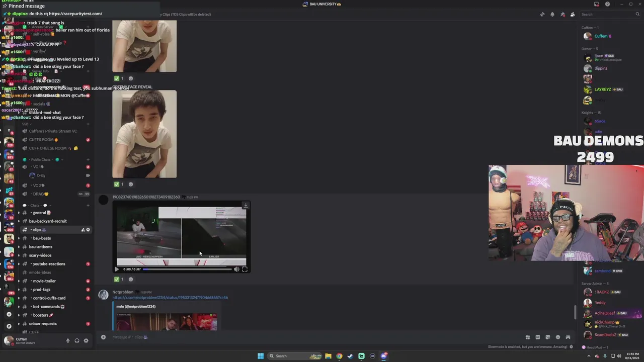Open member Cuffem in member list
The height and width of the screenshot is (362, 644).
coord(601,36)
